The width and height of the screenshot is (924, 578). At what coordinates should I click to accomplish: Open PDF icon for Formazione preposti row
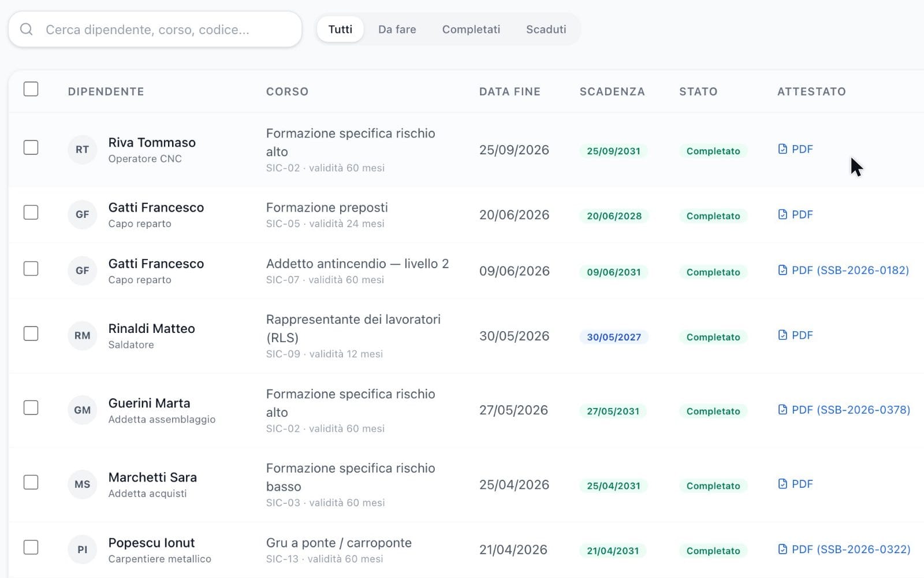coord(783,214)
